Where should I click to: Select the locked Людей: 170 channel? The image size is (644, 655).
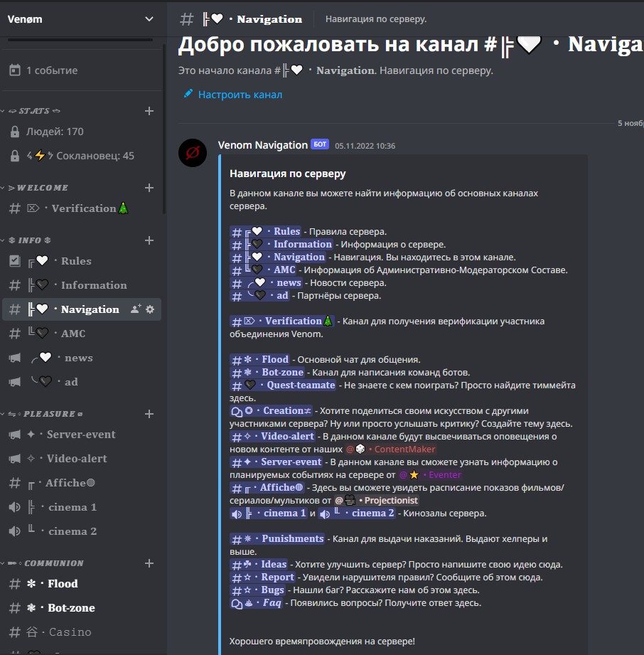click(82, 132)
